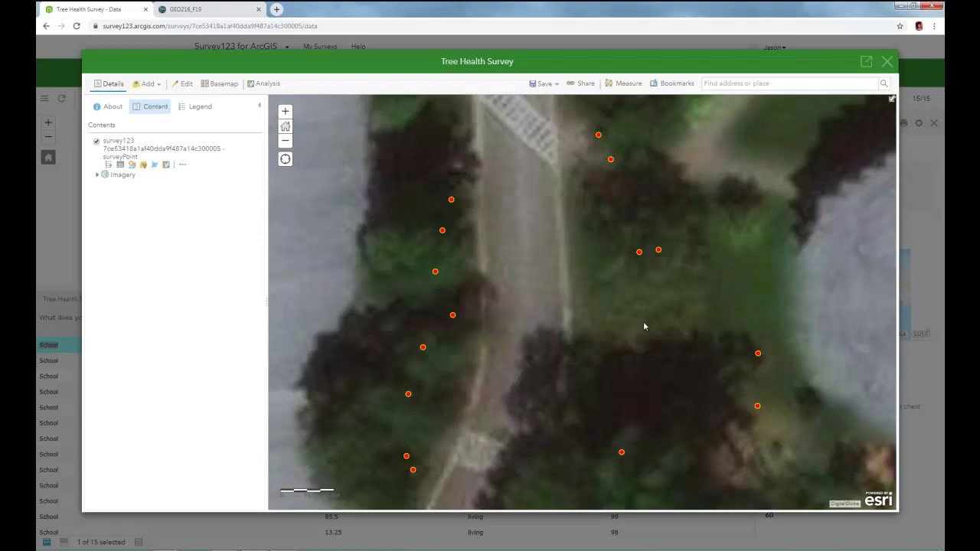Click the Imagery layer label
This screenshot has height=551, width=980.
tap(122, 174)
